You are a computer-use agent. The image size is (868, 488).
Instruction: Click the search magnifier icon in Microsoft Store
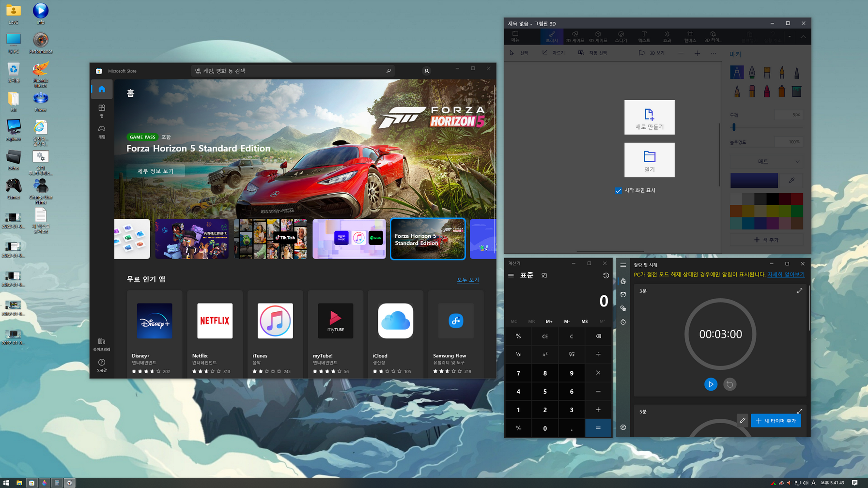(388, 71)
